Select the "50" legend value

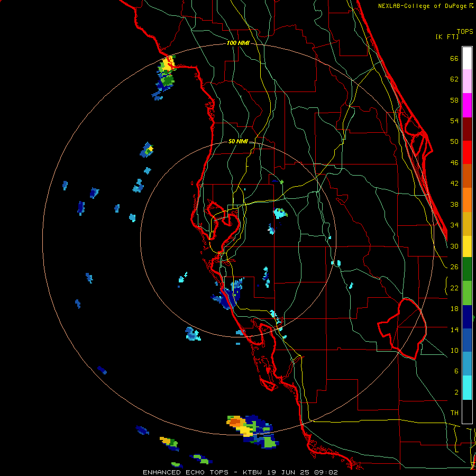point(454,142)
